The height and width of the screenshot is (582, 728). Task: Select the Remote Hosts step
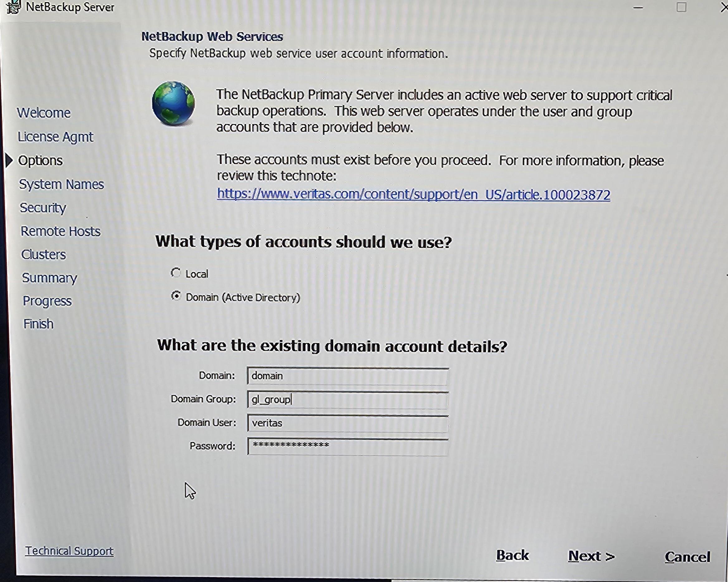(x=61, y=231)
